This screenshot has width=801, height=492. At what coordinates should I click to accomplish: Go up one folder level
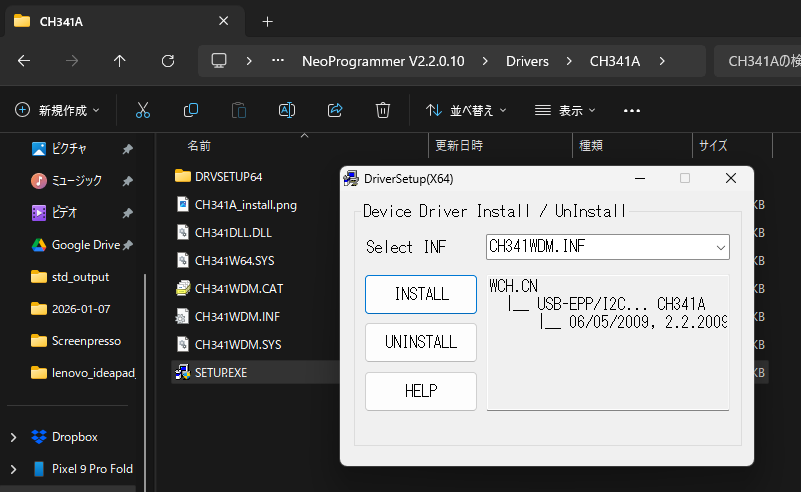(x=120, y=61)
